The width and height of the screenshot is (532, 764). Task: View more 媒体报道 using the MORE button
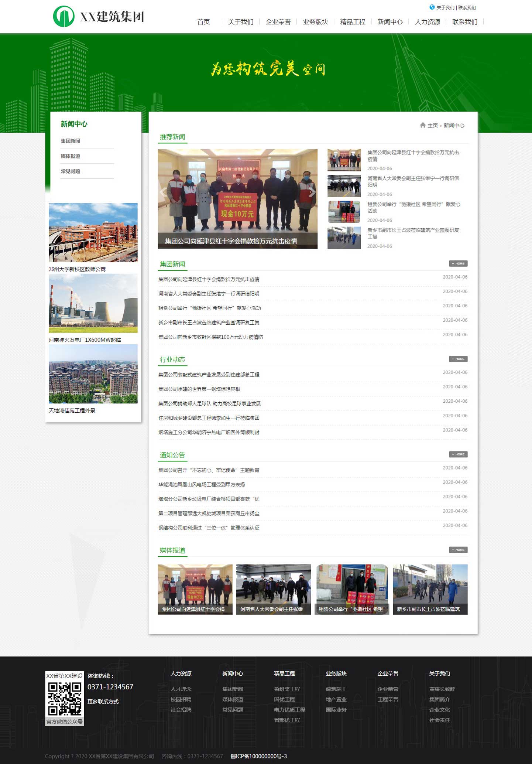pos(458,550)
